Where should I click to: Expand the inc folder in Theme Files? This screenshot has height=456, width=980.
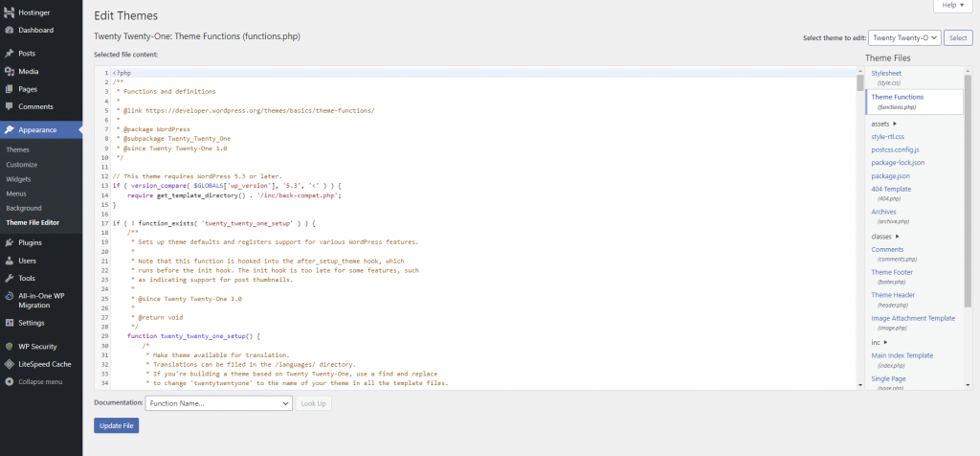click(880, 342)
